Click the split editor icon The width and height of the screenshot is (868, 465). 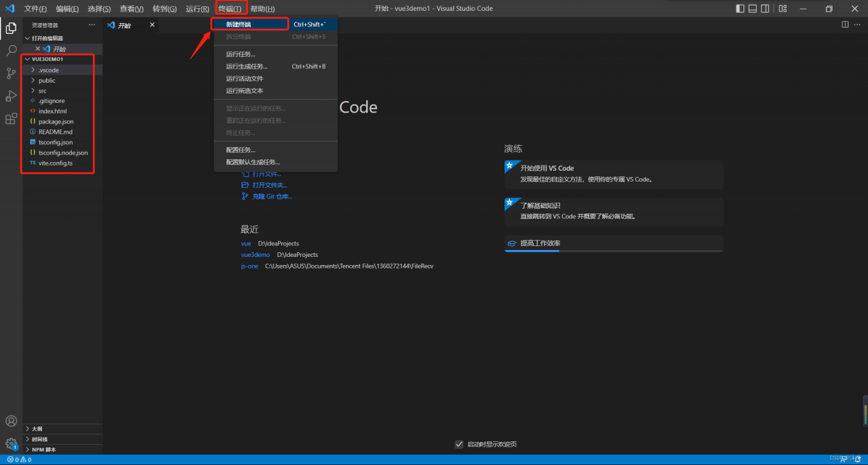pos(845,24)
